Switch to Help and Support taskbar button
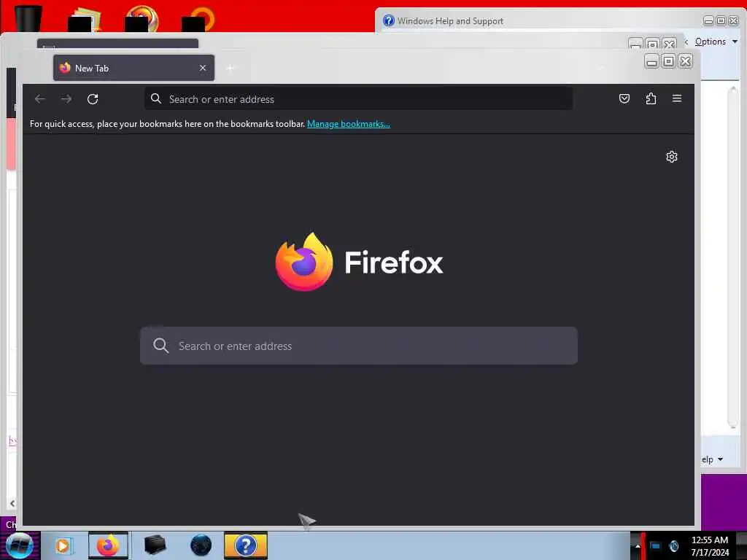The image size is (747, 560). [x=246, y=545]
